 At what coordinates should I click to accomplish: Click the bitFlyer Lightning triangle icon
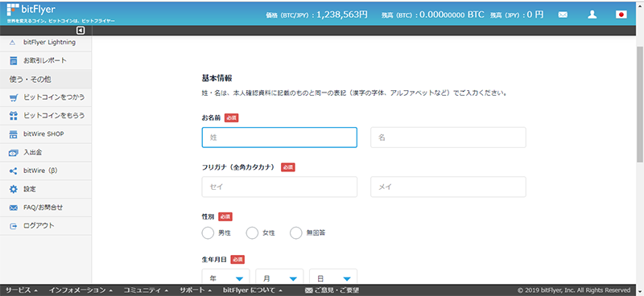(12, 43)
